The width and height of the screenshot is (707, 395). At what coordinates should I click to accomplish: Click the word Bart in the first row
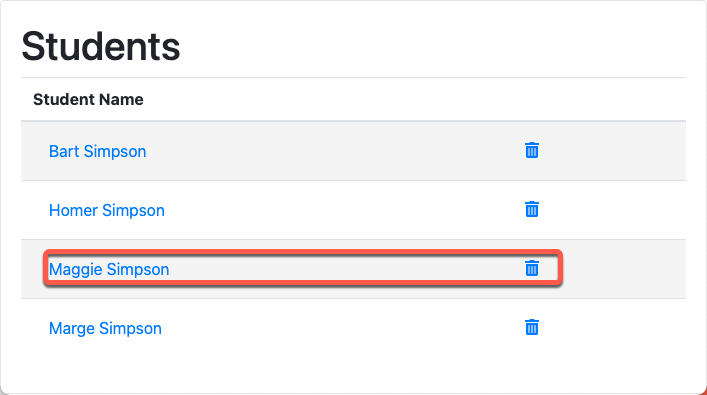point(64,152)
